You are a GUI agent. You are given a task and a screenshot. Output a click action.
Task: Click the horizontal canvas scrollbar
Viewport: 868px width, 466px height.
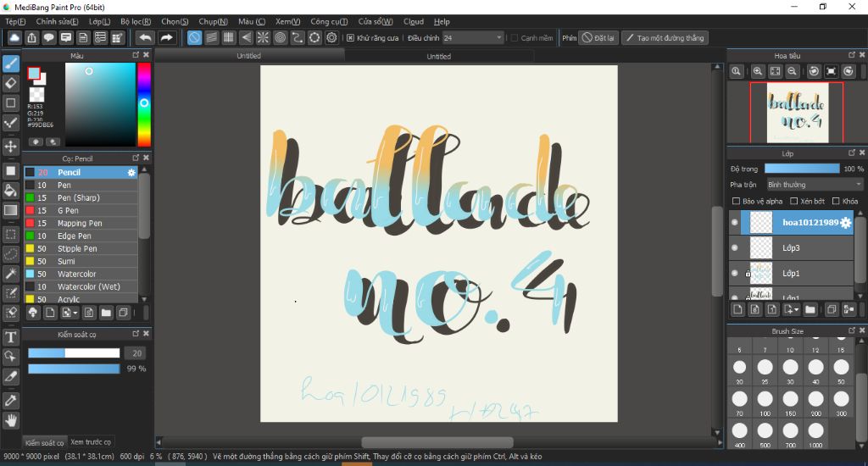pyautogui.click(x=437, y=442)
